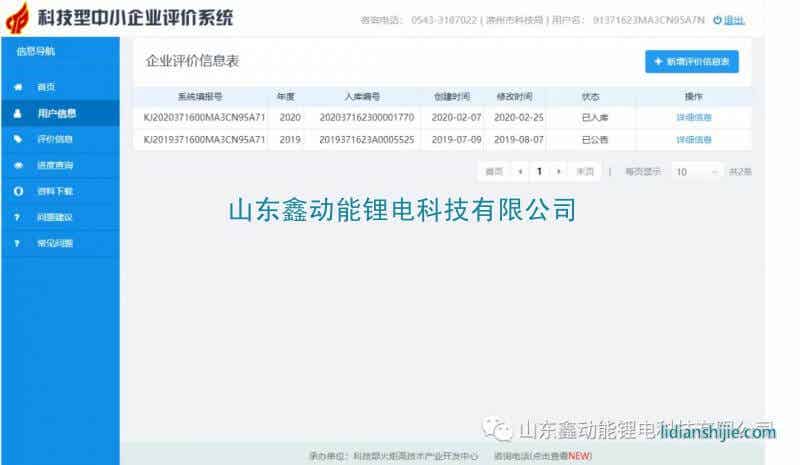Image resolution: width=800 pixels, height=465 pixels.
Task: Jump to last page (末页) in pagination
Action: 585,172
